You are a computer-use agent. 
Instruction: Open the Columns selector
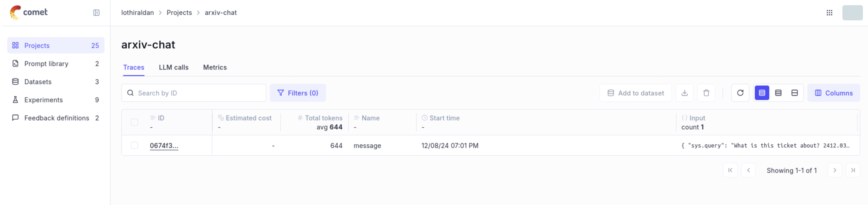click(x=834, y=93)
